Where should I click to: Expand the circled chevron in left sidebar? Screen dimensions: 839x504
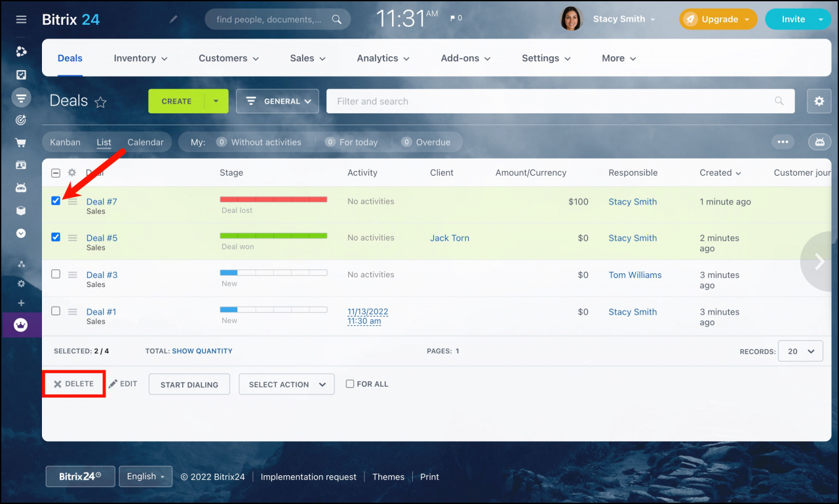coord(21,233)
